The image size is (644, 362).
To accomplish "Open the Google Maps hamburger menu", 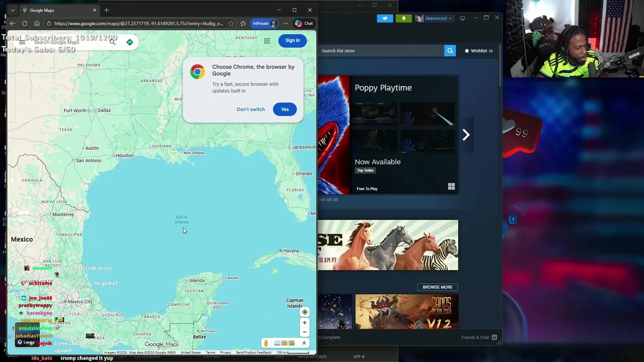I will click(x=22, y=42).
